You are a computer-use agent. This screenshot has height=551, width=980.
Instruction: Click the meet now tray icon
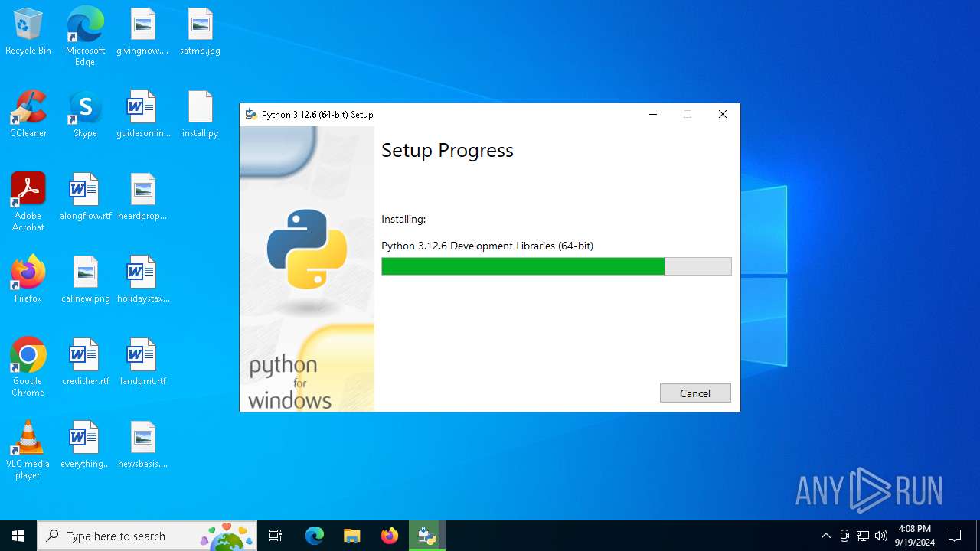pyautogui.click(x=844, y=536)
